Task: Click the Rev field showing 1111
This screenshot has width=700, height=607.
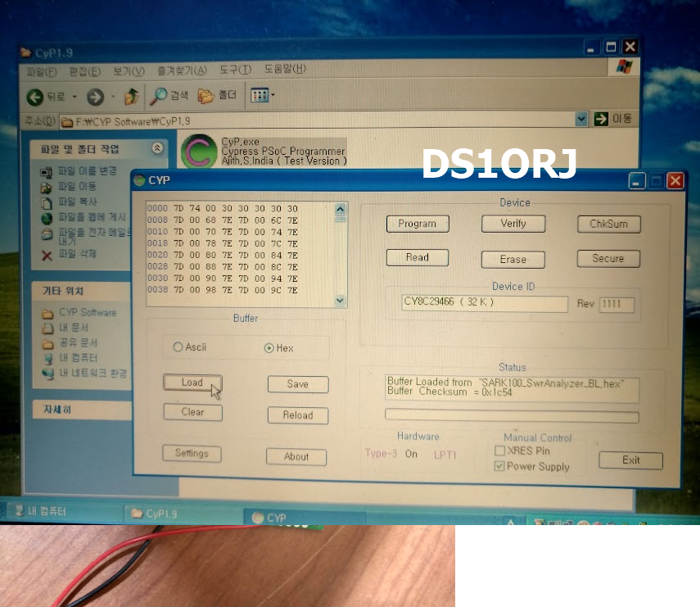Action: tap(616, 305)
